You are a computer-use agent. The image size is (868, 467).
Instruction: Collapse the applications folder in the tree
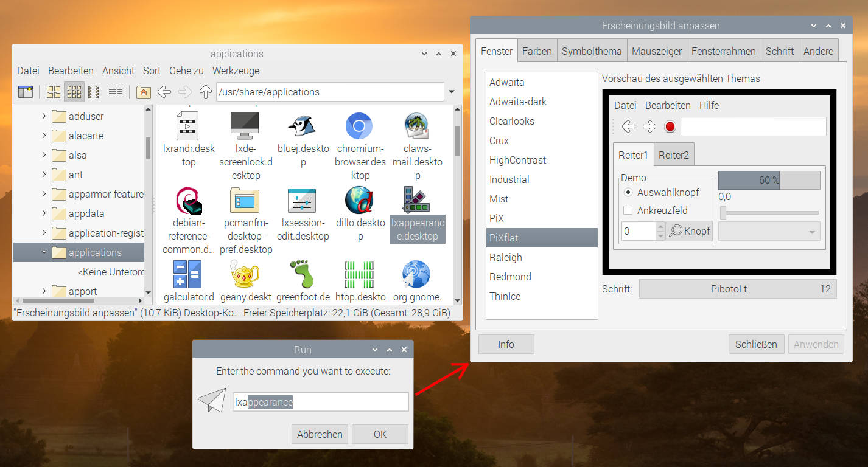pyautogui.click(x=44, y=252)
